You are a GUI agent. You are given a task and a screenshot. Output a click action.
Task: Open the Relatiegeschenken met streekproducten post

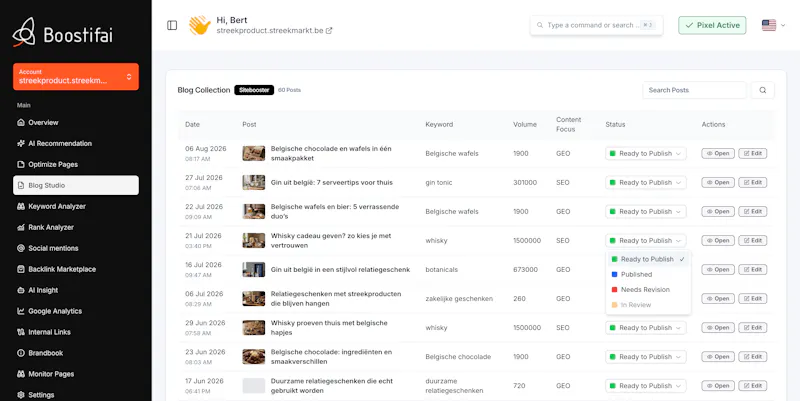(x=718, y=299)
